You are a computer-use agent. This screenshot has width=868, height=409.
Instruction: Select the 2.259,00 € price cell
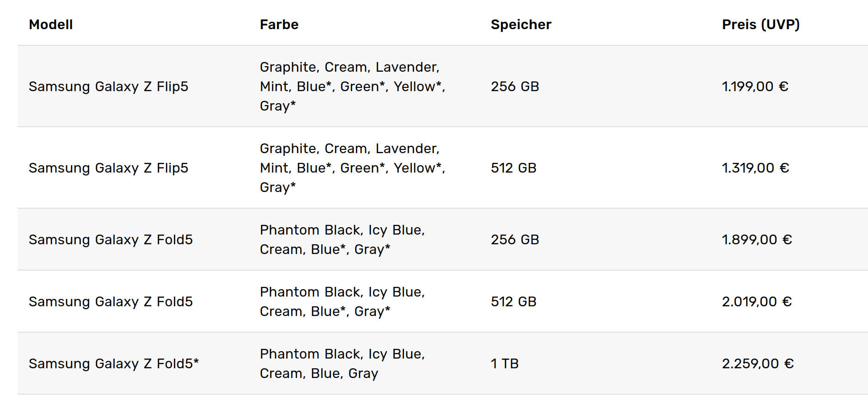pyautogui.click(x=758, y=364)
